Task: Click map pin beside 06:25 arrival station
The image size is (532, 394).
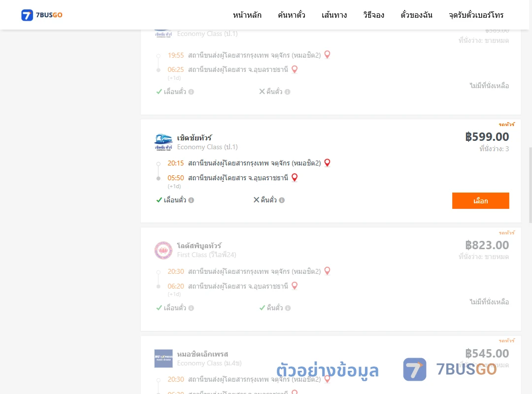Action: 295,69
